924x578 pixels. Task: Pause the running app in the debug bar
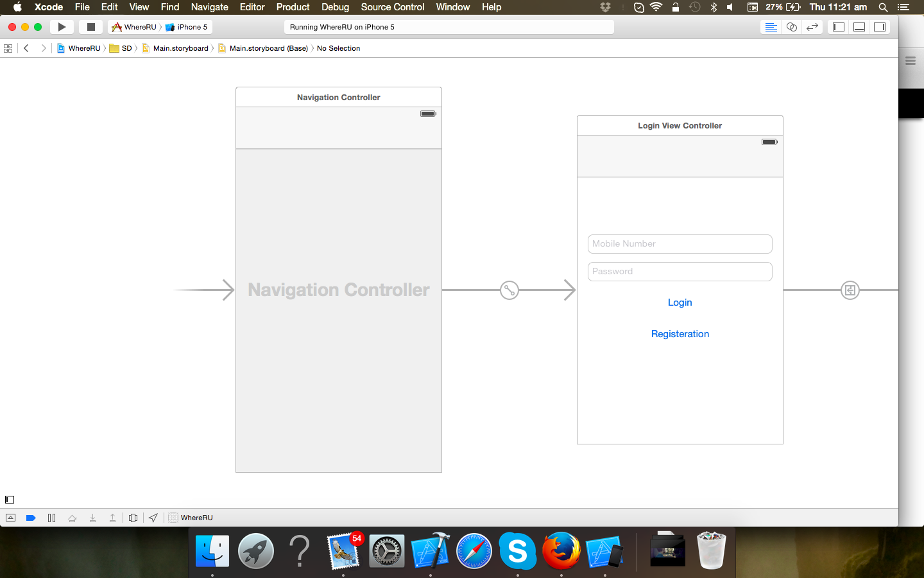(x=51, y=518)
